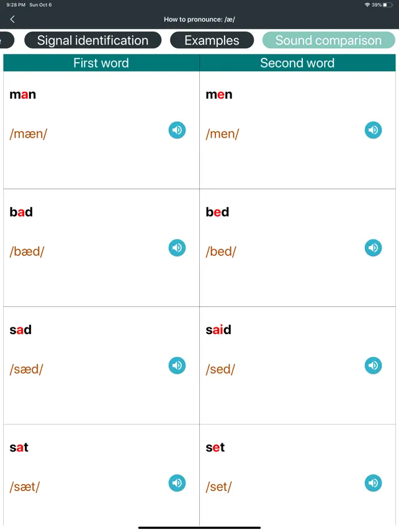
Task: Tap the bold word "said"
Action: pyautogui.click(x=218, y=330)
